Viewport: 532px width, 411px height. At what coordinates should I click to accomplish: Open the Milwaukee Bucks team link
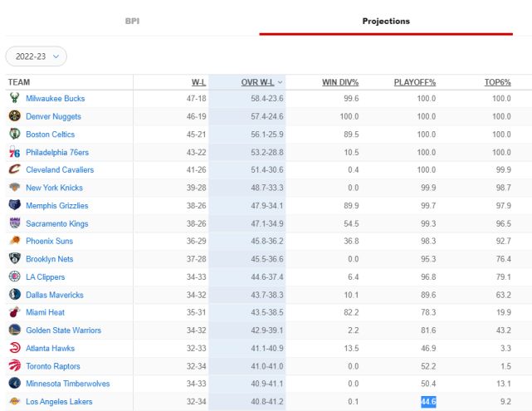click(56, 99)
